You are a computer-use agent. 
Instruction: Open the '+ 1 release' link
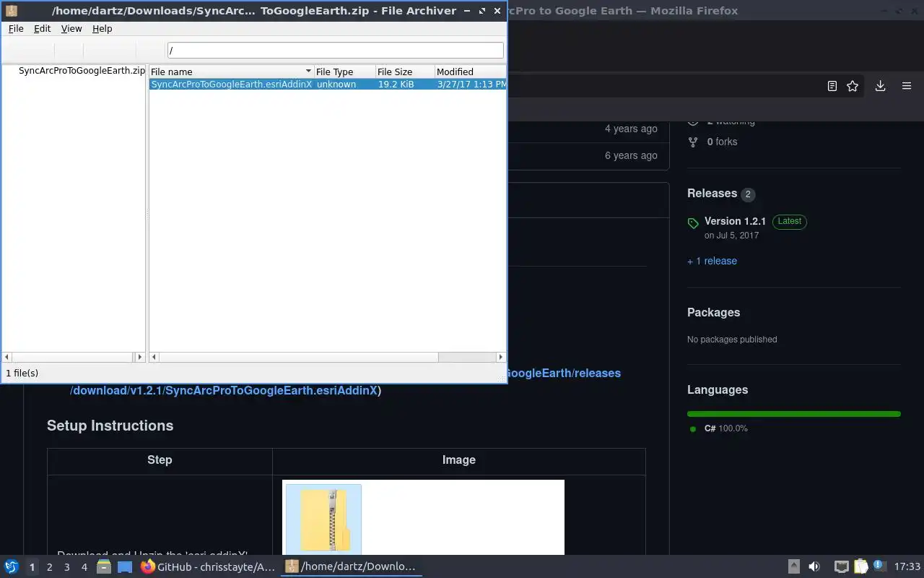click(x=712, y=261)
